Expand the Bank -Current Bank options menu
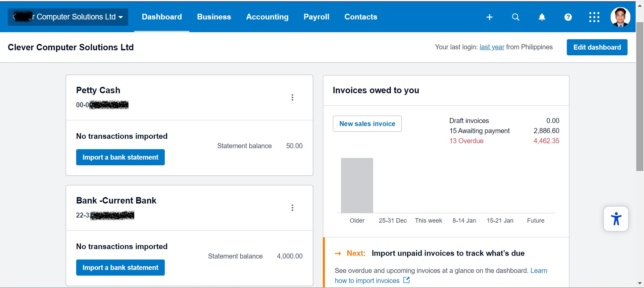644x288 pixels. 293,208
